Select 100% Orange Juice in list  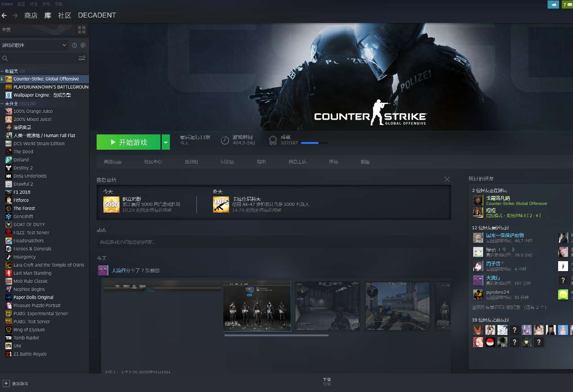click(x=33, y=111)
